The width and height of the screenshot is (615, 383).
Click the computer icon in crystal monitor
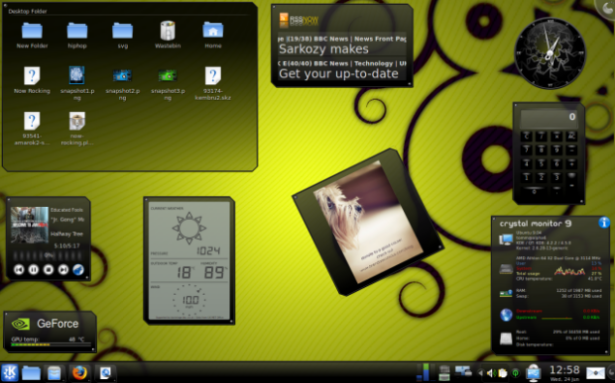(506, 239)
